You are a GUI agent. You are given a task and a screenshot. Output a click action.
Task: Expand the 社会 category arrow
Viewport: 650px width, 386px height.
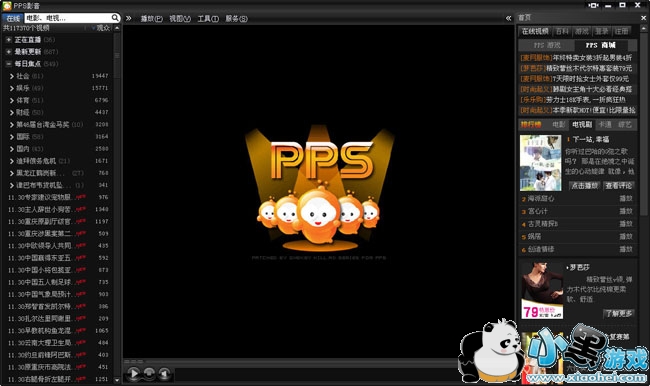click(x=12, y=76)
